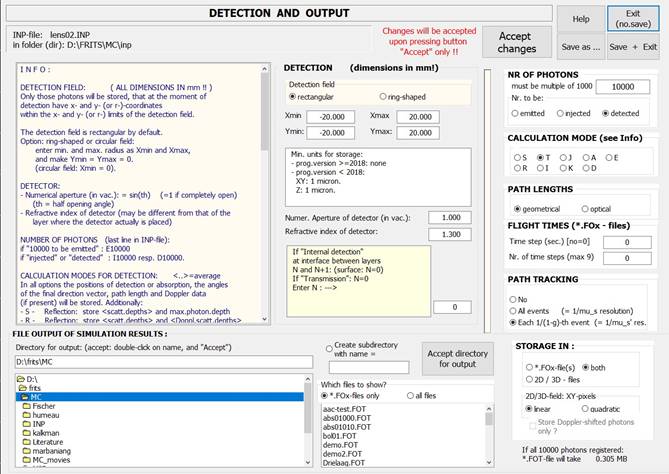Select MC folder in directory tree
669x474 pixels.
coord(160,397)
